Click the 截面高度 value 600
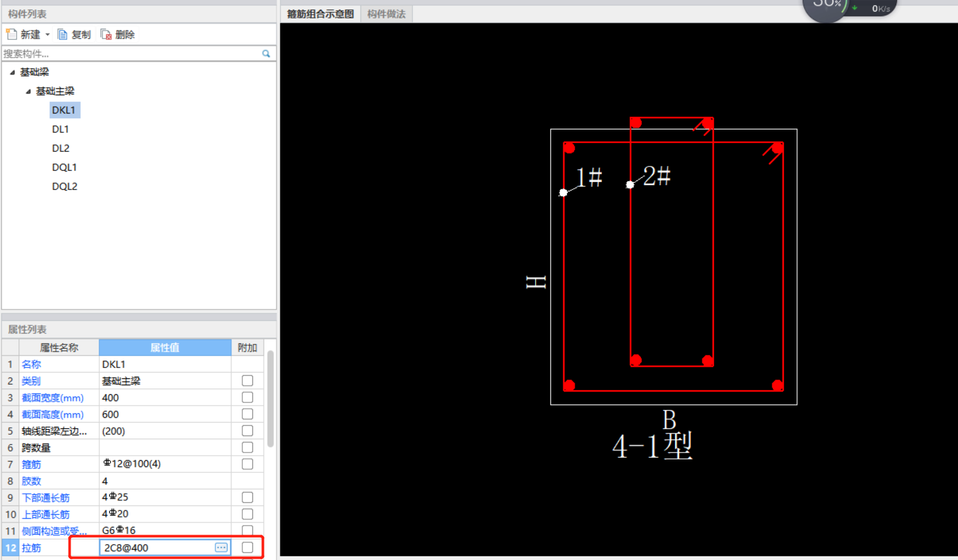 [x=165, y=414]
